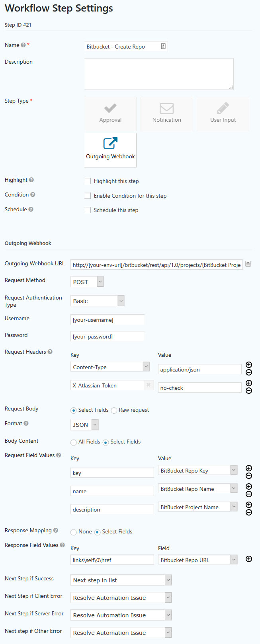
Task: Check Schedule this step option
Action: (88, 210)
